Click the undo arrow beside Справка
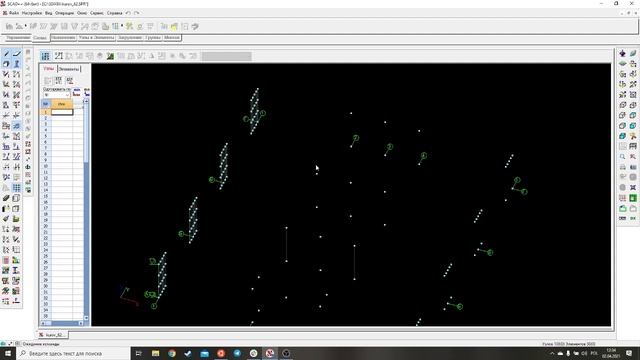Viewport: 640px width, 360px height. click(x=128, y=13)
